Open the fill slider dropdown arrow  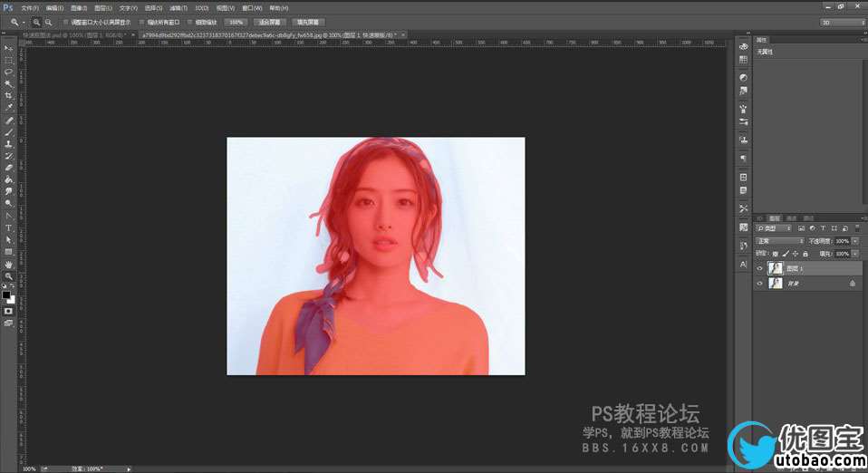point(855,254)
